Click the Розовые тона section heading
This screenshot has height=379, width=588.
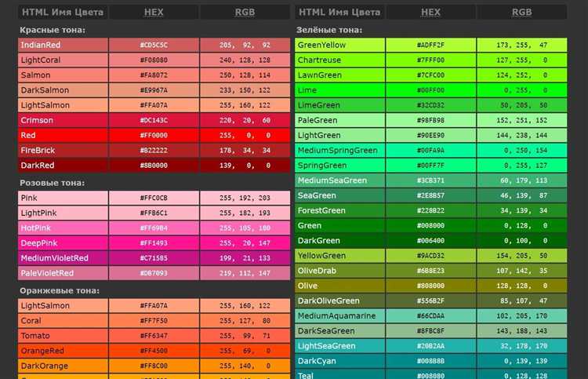52,183
